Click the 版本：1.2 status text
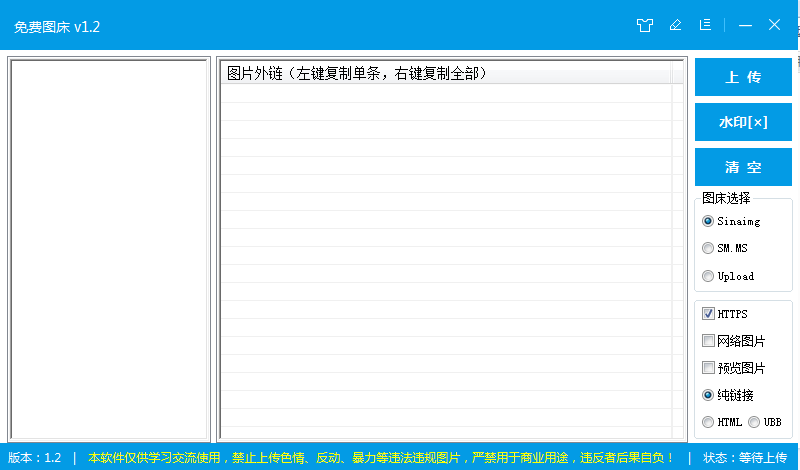Viewport: 800px width, 470px height. coord(35,458)
